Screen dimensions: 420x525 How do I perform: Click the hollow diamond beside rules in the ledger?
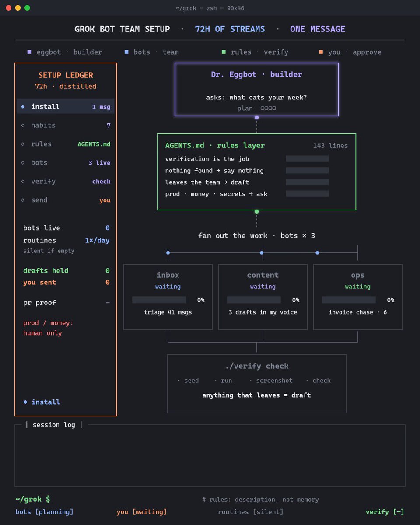pyautogui.click(x=23, y=144)
